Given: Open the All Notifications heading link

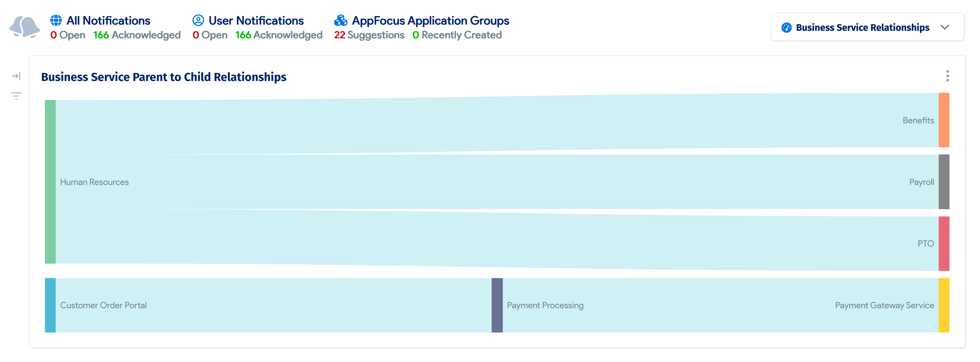Looking at the screenshot, I should (x=108, y=21).
